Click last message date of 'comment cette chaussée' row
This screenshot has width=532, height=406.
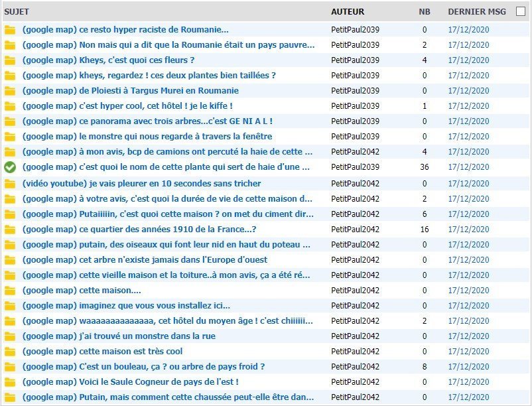point(468,397)
